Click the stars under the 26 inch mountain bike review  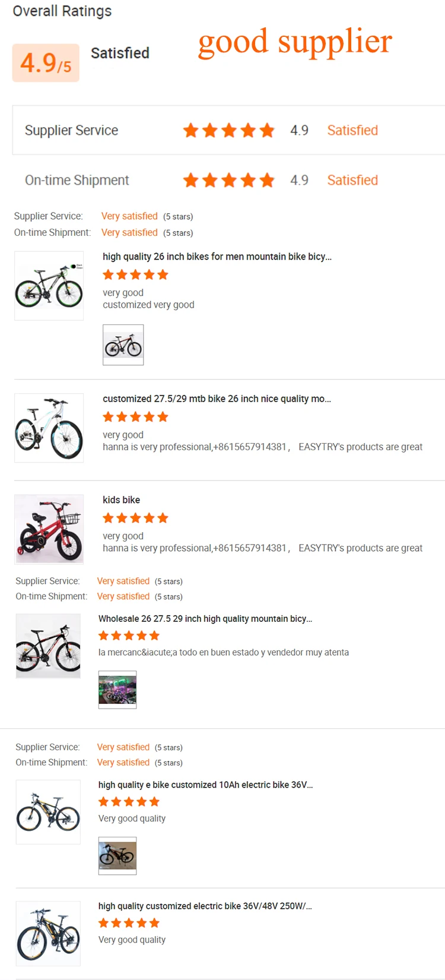(135, 274)
